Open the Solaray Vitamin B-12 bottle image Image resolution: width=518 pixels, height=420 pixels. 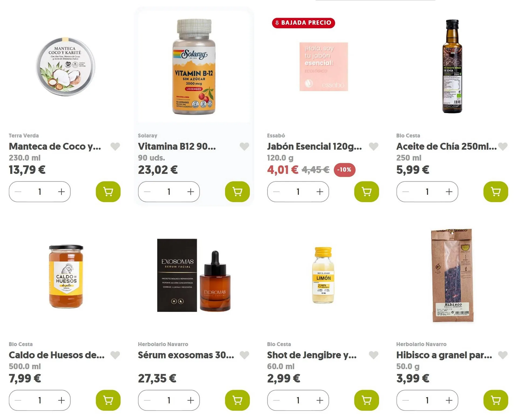194,67
